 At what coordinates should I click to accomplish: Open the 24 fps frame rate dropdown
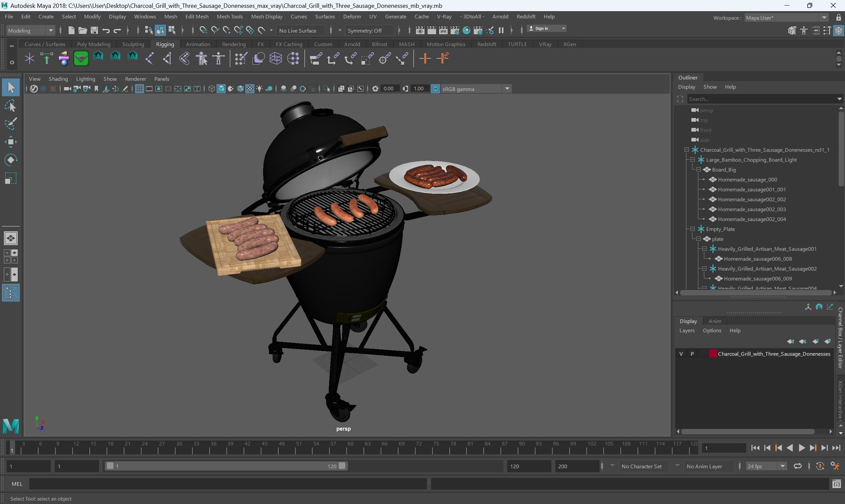click(x=766, y=466)
